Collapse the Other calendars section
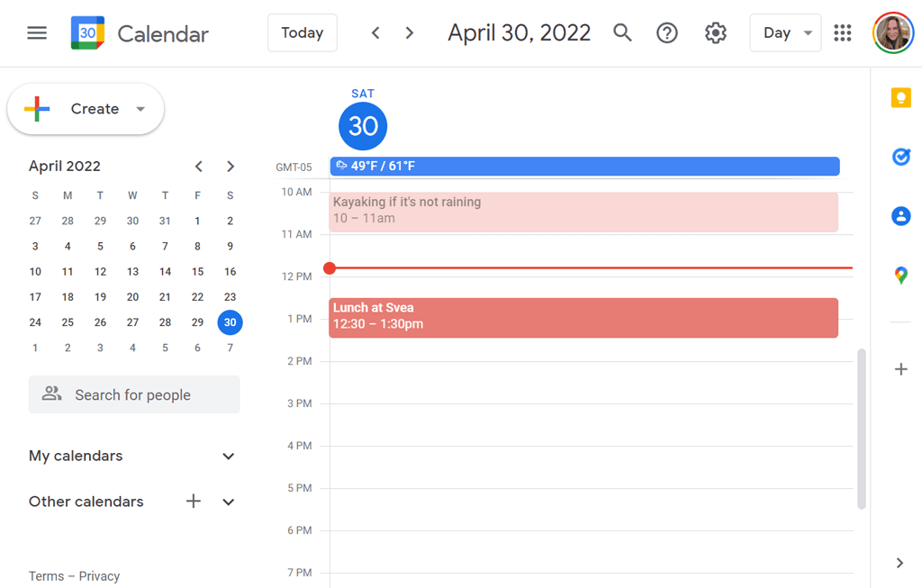922x588 pixels. (229, 502)
